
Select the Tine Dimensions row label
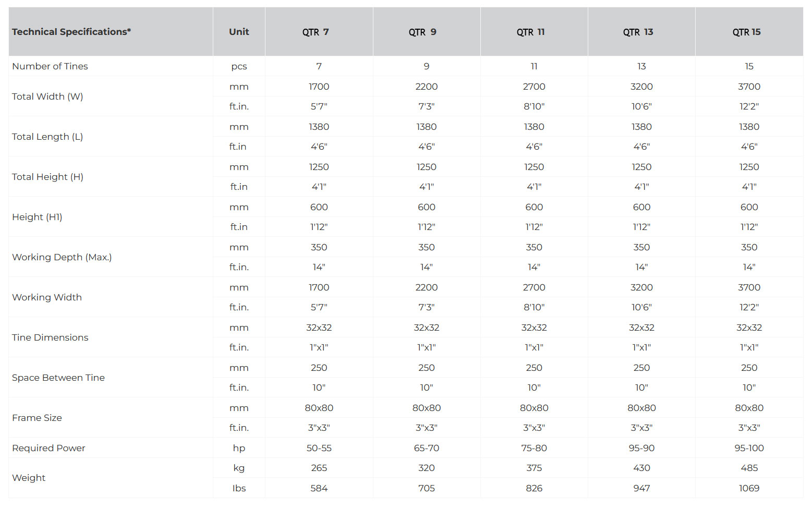tap(50, 337)
